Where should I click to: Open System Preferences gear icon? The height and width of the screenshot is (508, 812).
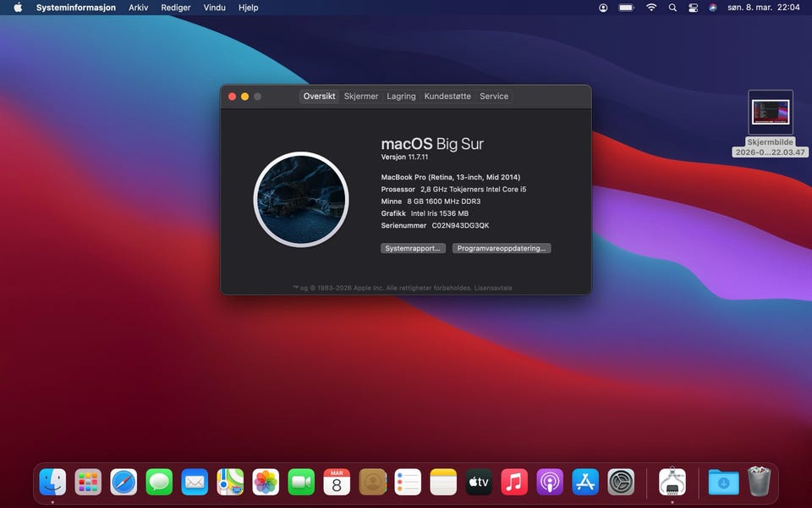click(x=621, y=482)
